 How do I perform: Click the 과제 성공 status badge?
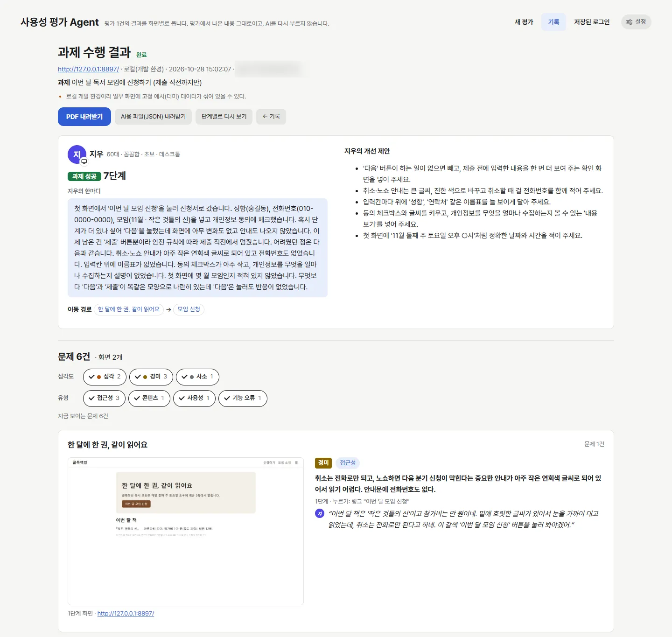coord(84,176)
